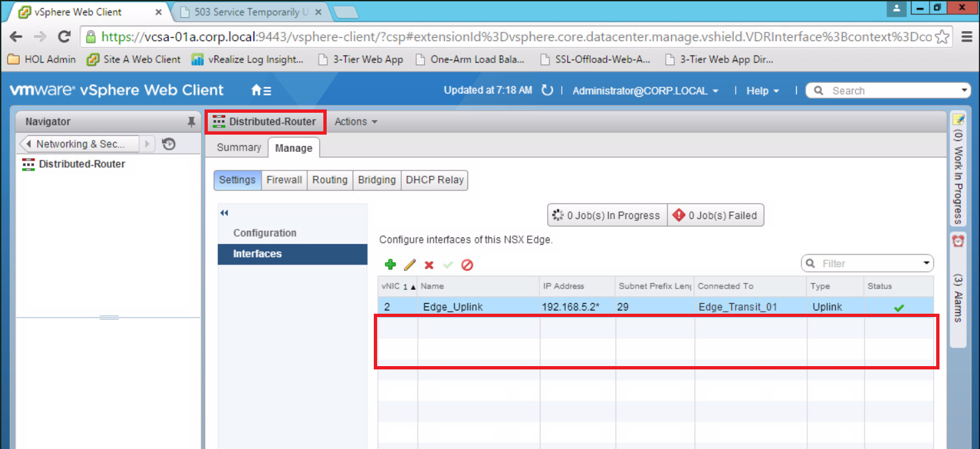Screen dimensions: 980x449
Task: Bookmark this page with star icon
Action: pyautogui.click(x=941, y=37)
